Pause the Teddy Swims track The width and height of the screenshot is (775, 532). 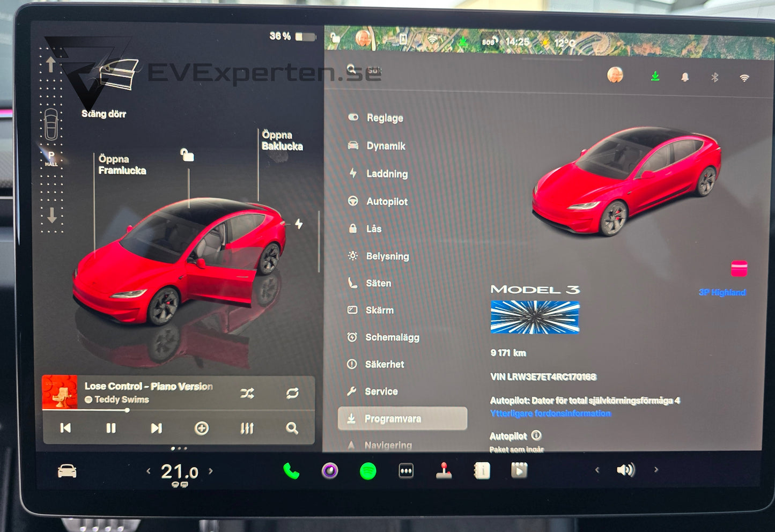tap(110, 428)
